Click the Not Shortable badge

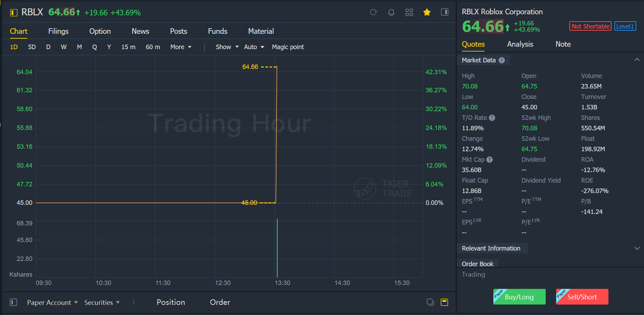tap(590, 26)
